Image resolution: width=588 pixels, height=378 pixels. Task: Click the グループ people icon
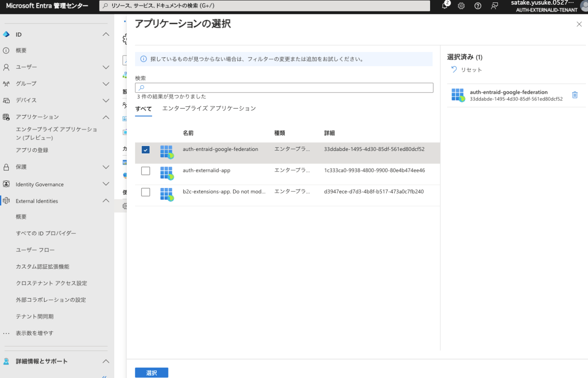pos(6,84)
